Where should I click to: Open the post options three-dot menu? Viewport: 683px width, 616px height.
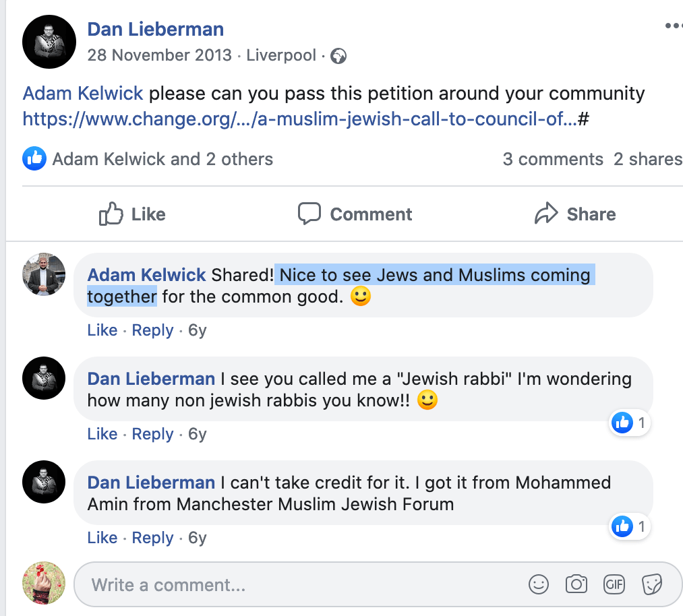(673, 26)
